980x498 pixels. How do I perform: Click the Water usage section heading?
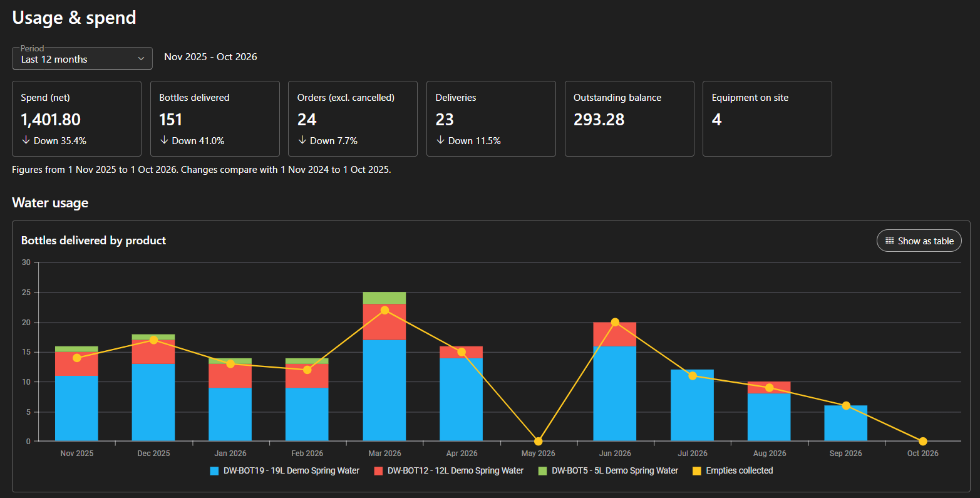50,202
